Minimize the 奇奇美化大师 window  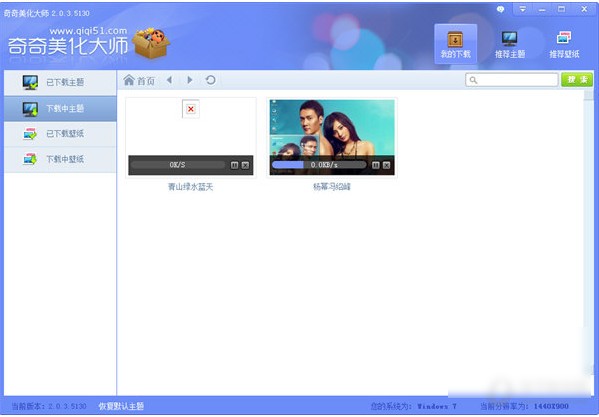coord(542,9)
